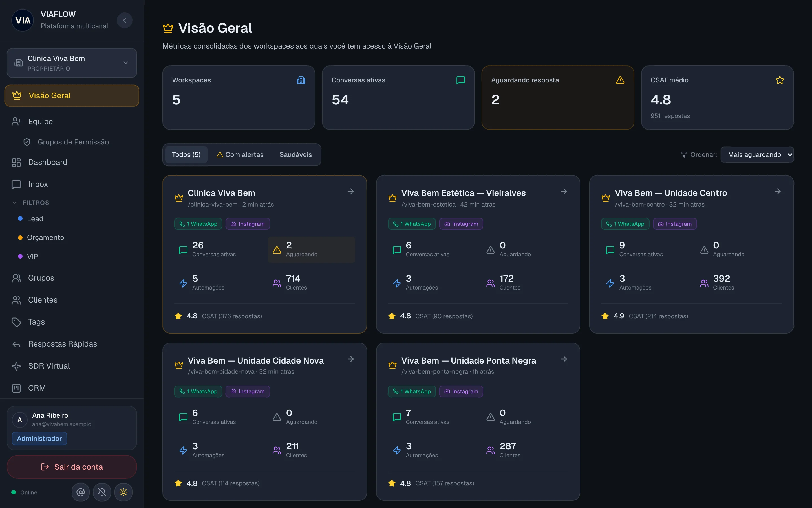
Task: Collapse the sidebar with the chevron button
Action: click(x=125, y=20)
